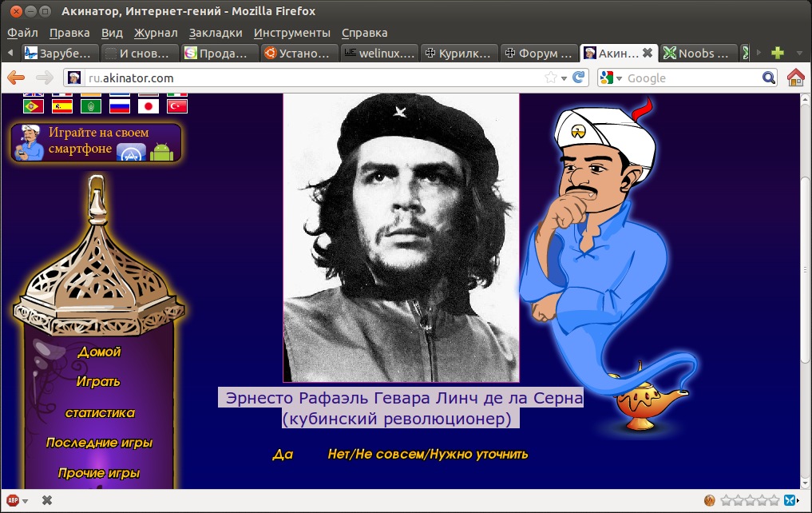812x513 pixels.
Task: Click the name Эрнесто Рафаэль Гевара Линч де ла Серна
Action: pyautogui.click(x=404, y=398)
